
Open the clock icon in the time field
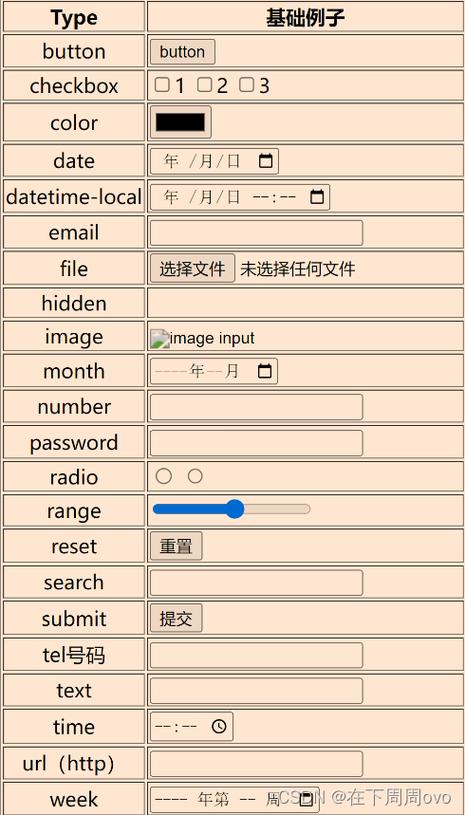pos(220,726)
